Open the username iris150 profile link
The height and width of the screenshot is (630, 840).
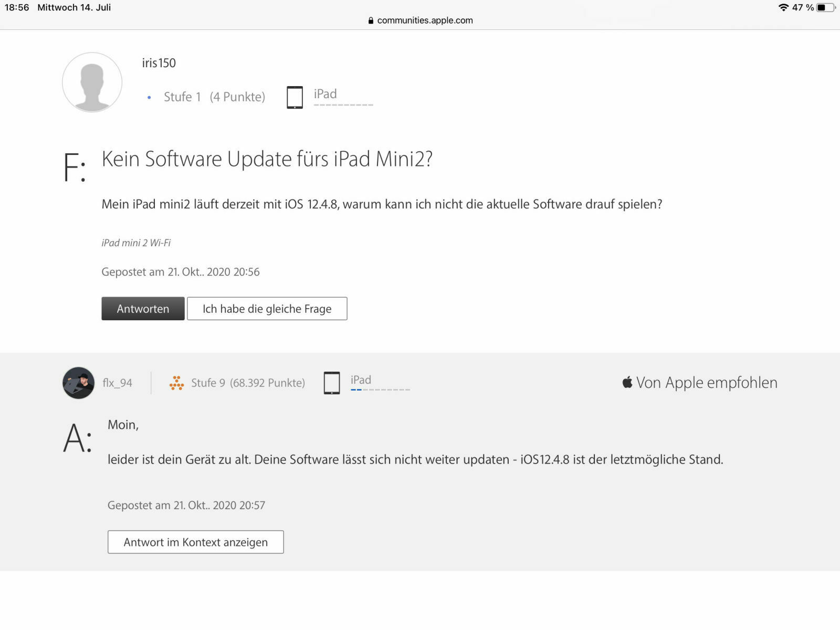coord(159,63)
